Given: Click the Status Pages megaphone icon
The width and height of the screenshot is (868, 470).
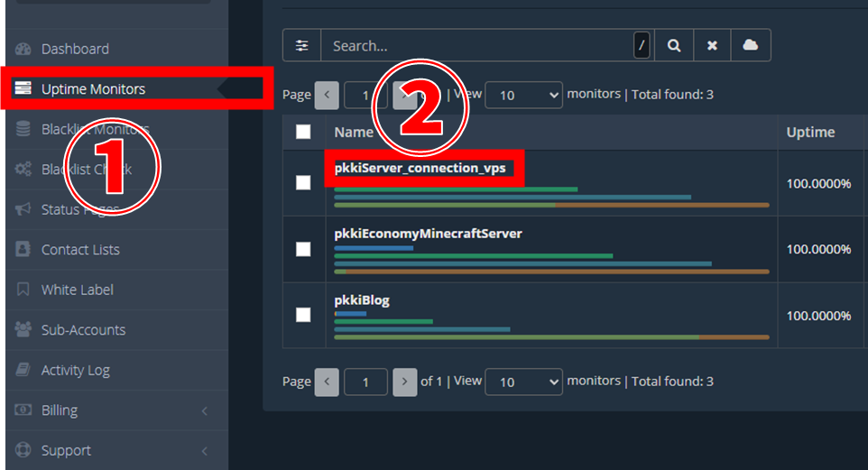Looking at the screenshot, I should (23, 209).
